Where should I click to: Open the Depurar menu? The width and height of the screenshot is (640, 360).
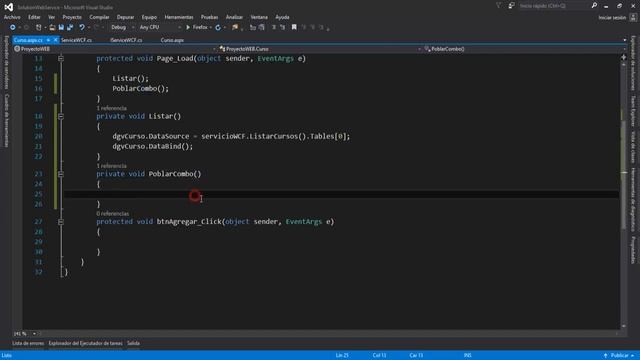tap(125, 17)
